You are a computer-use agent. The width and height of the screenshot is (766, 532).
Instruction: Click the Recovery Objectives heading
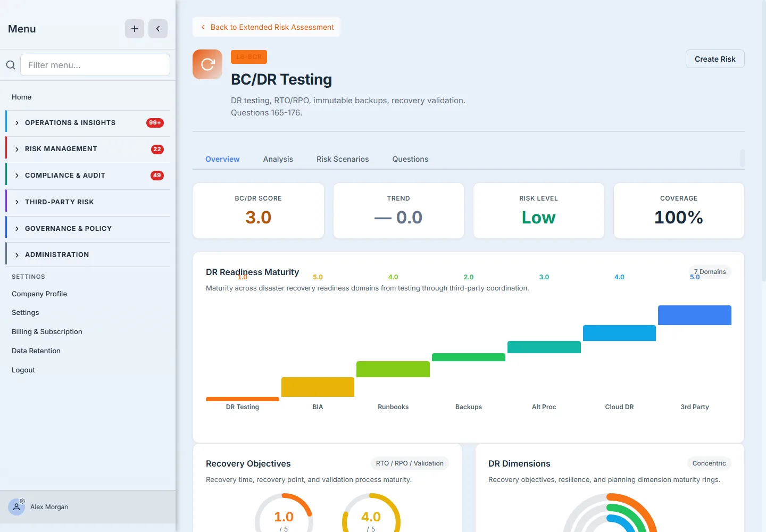point(248,463)
